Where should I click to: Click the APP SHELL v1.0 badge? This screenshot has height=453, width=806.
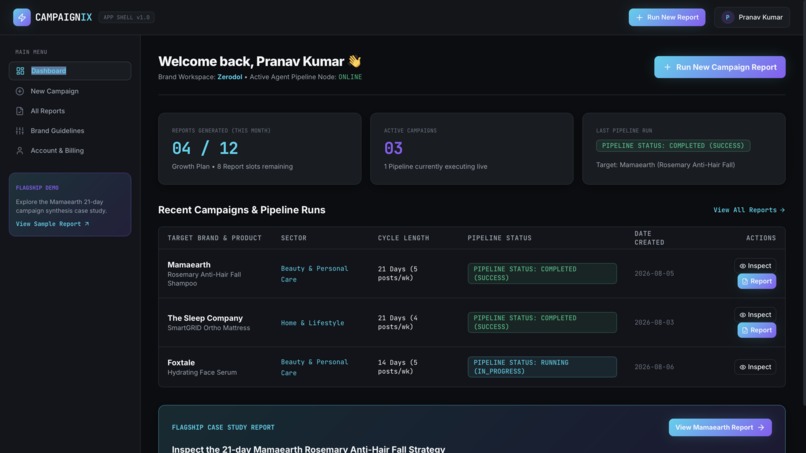click(x=126, y=17)
